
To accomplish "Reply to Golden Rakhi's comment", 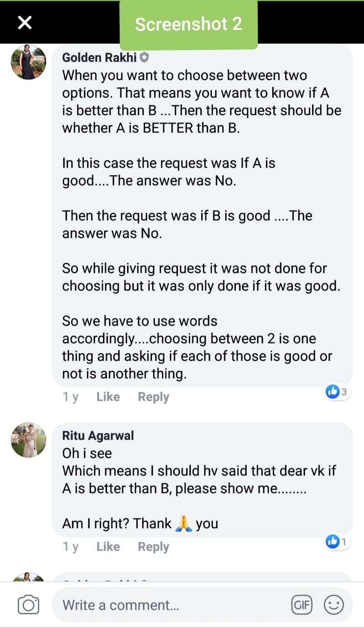I will pos(153,397).
